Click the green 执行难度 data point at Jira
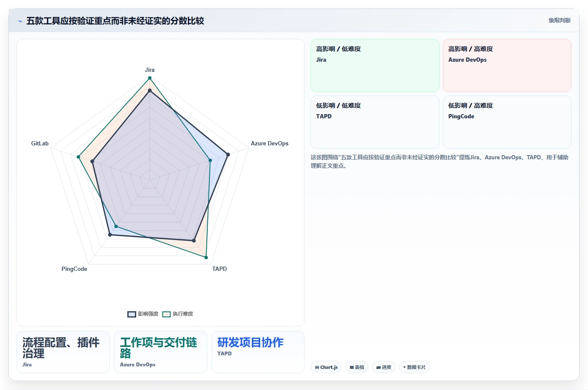 point(149,78)
